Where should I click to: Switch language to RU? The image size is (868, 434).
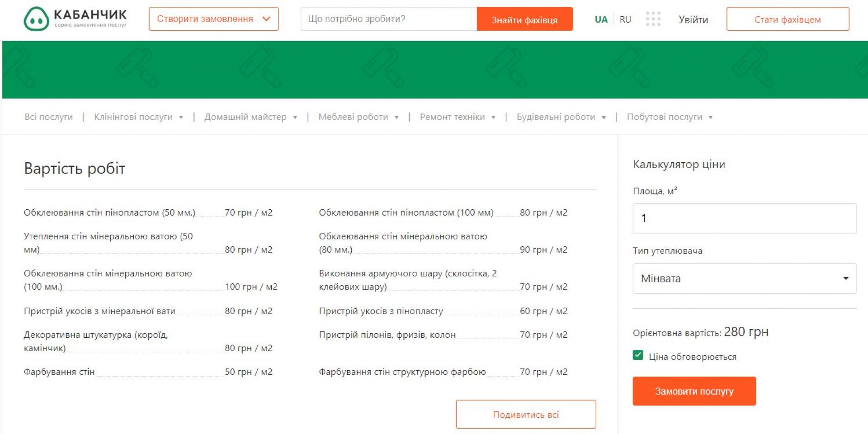click(x=625, y=19)
